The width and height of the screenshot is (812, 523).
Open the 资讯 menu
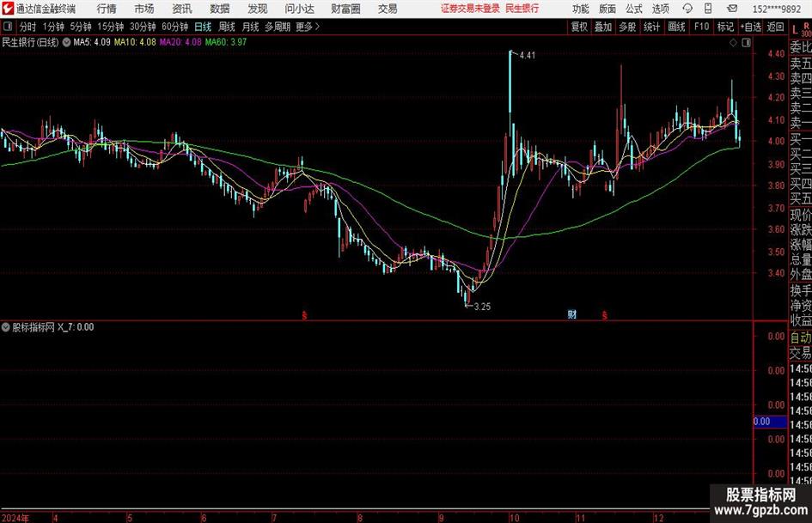182,9
